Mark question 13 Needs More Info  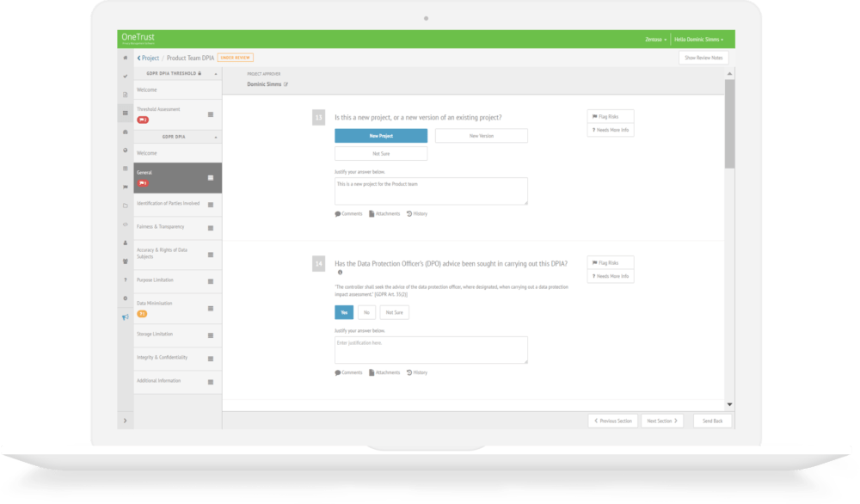coord(611,131)
